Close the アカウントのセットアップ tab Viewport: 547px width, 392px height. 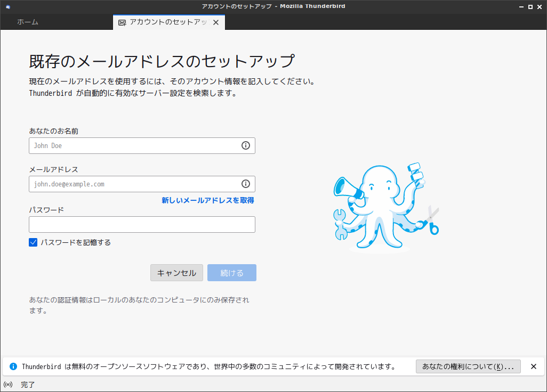coord(216,22)
